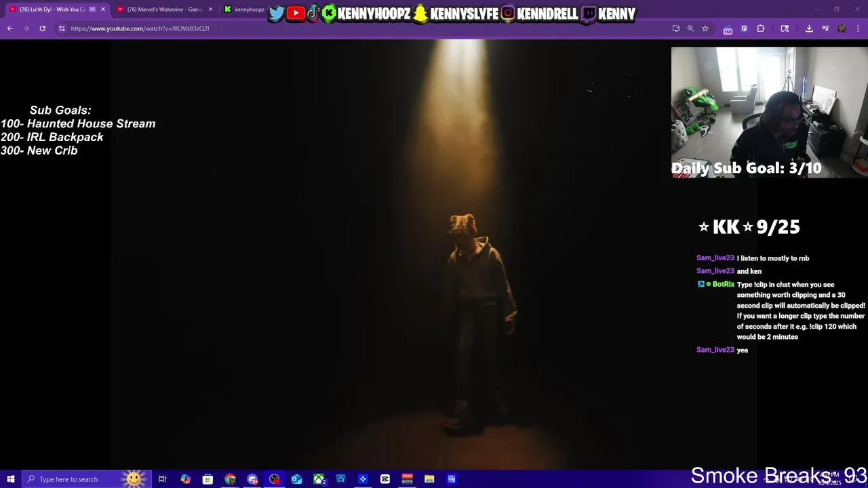
Task: Open Microsoft Store from the taskbar
Action: coord(208,479)
